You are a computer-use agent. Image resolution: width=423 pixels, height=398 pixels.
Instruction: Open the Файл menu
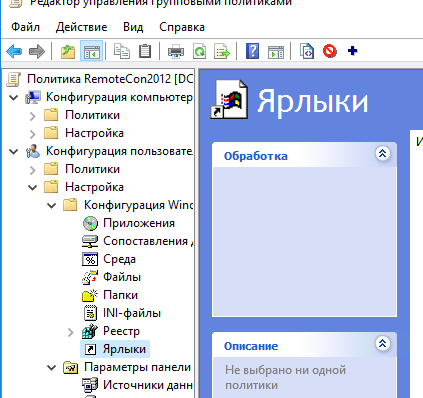[x=26, y=27]
